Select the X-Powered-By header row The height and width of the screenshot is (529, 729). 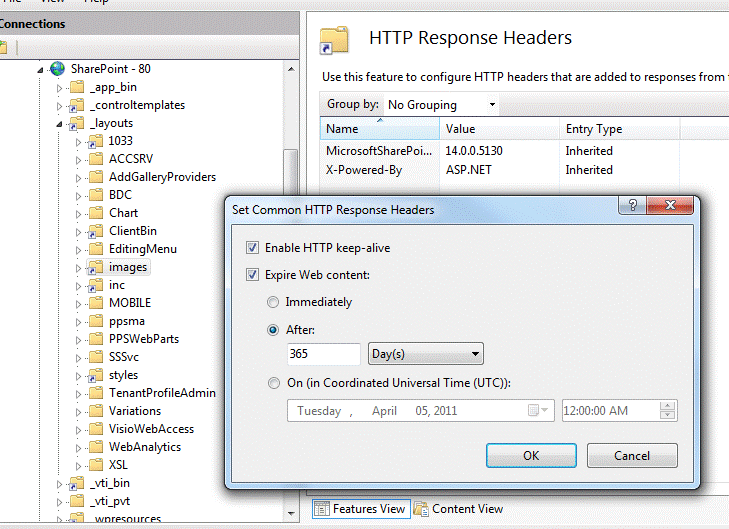(499, 170)
